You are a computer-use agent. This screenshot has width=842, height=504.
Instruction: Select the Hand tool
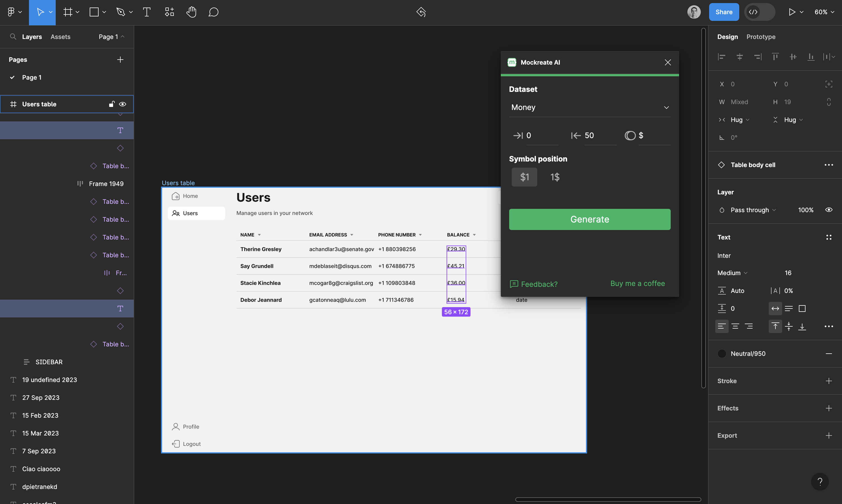(191, 12)
